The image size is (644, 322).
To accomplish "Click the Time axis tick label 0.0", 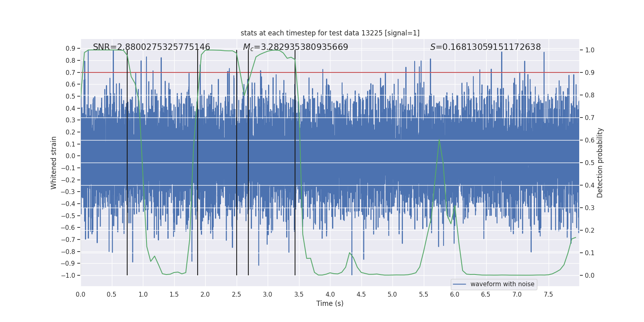I will pyautogui.click(x=80, y=294).
